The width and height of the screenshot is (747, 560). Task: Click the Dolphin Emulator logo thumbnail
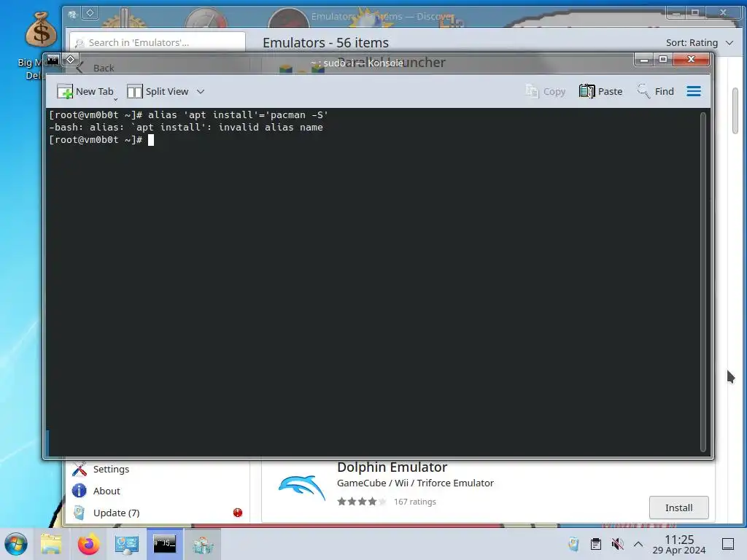pos(302,489)
